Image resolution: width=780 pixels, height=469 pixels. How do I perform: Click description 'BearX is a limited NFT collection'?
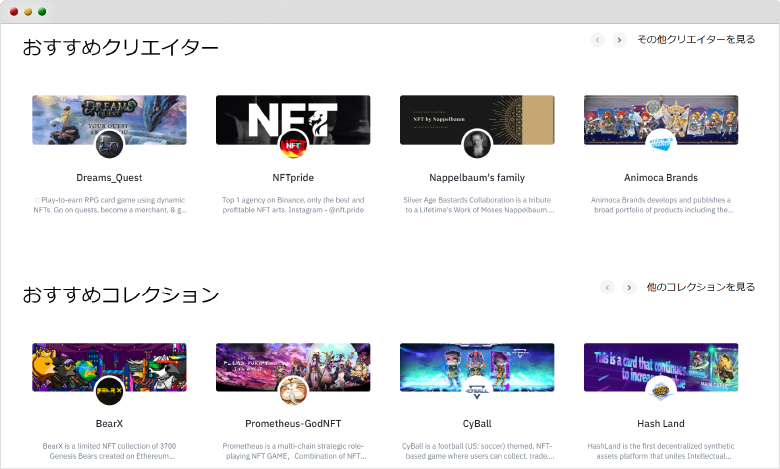pos(109,451)
